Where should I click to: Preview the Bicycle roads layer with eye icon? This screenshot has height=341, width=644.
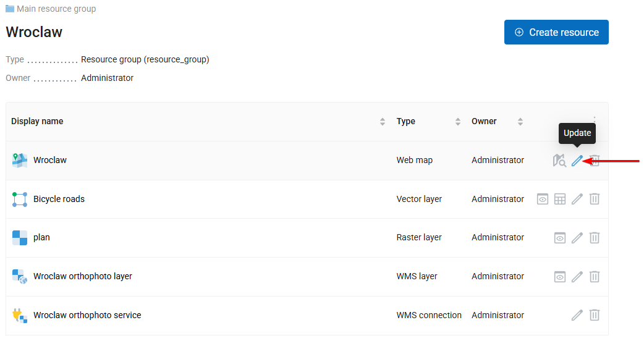coord(542,199)
